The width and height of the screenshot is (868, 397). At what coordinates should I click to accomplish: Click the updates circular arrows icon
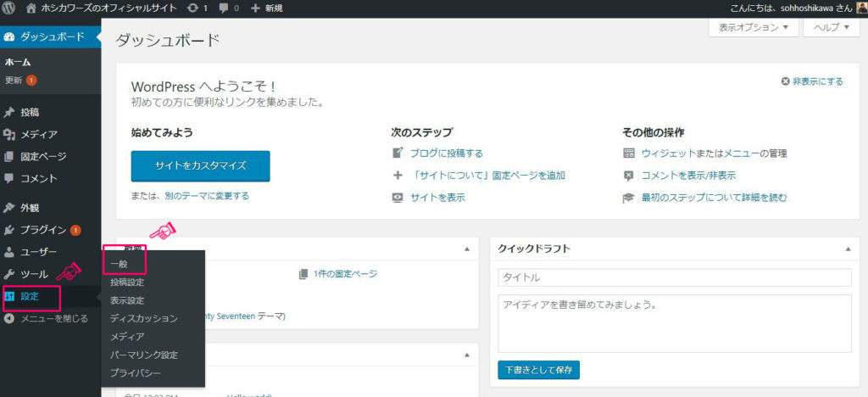[x=192, y=8]
